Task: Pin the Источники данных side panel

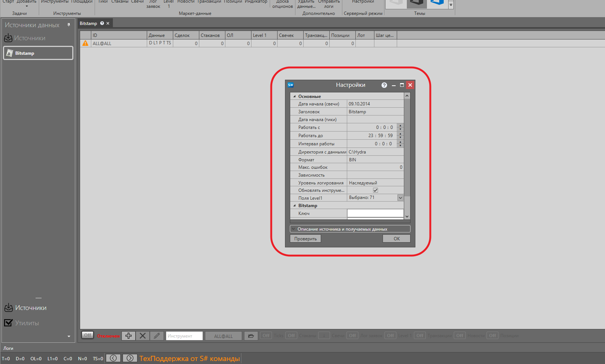Action: pyautogui.click(x=69, y=25)
